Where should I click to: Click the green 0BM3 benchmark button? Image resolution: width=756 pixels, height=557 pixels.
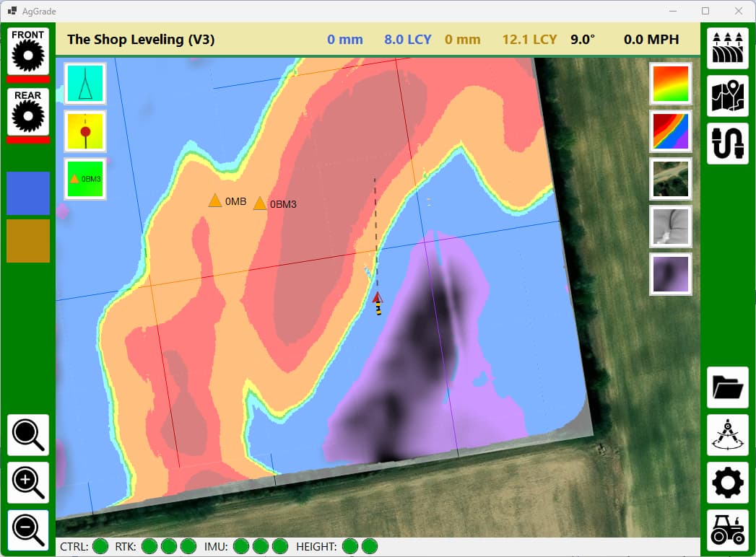click(x=85, y=178)
